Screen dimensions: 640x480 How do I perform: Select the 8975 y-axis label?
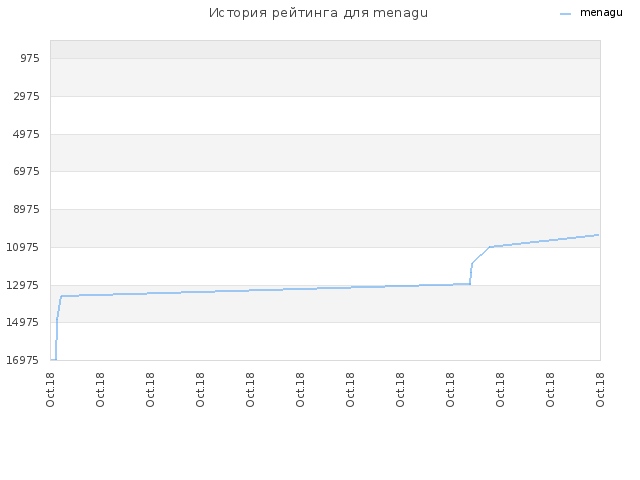27,209
